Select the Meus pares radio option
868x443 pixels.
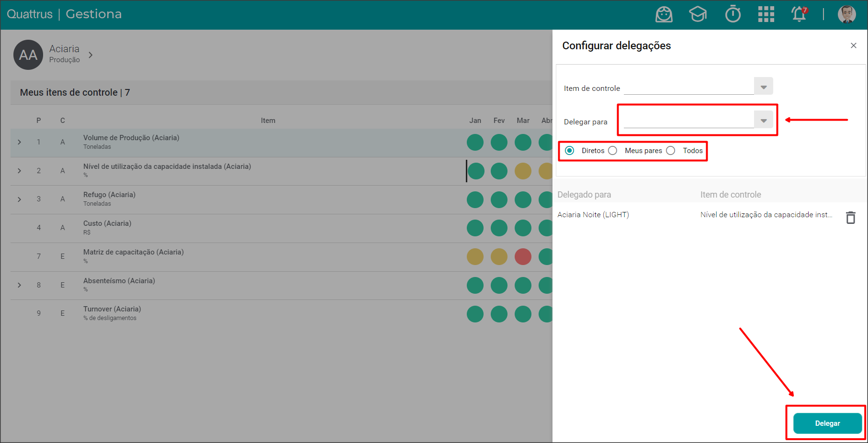click(613, 151)
